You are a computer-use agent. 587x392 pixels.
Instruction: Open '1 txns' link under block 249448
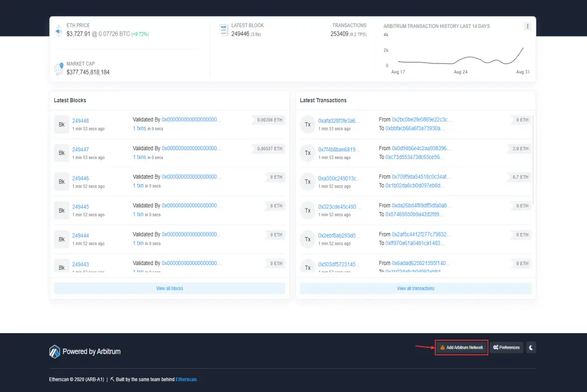coord(139,128)
